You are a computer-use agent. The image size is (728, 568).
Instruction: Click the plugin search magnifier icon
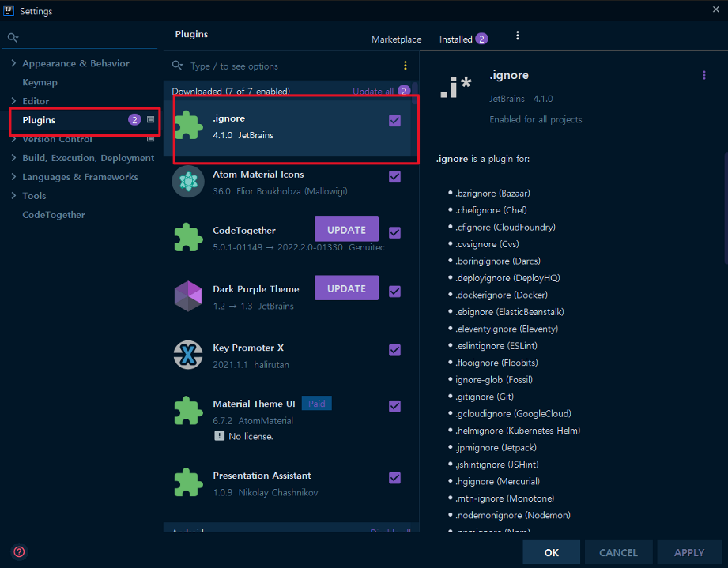pyautogui.click(x=177, y=66)
